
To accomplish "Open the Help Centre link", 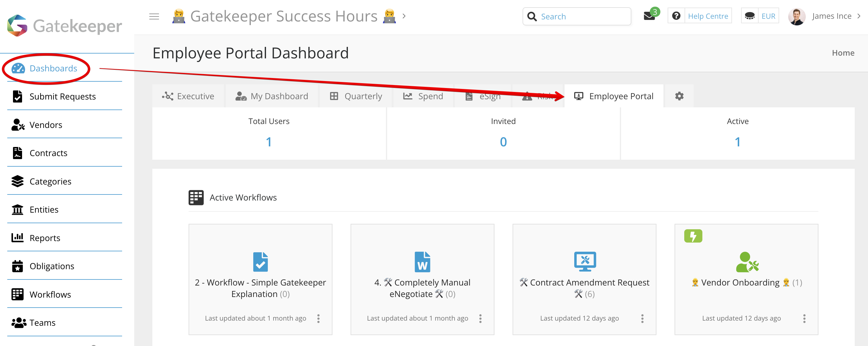I will 708,16.
